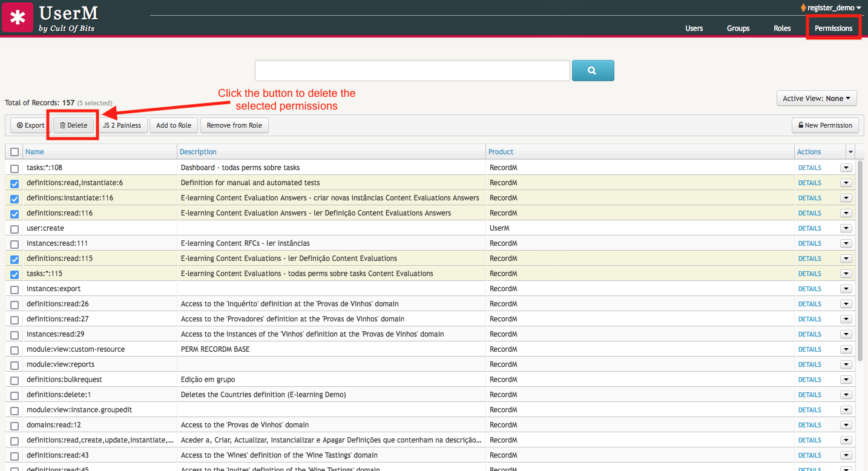This screenshot has height=471, width=868.
Task: Expand actions dropdown for user:create row
Action: [846, 228]
